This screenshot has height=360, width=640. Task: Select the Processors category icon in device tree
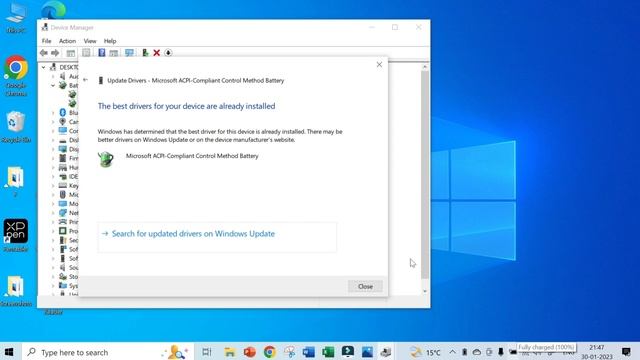(x=62, y=231)
